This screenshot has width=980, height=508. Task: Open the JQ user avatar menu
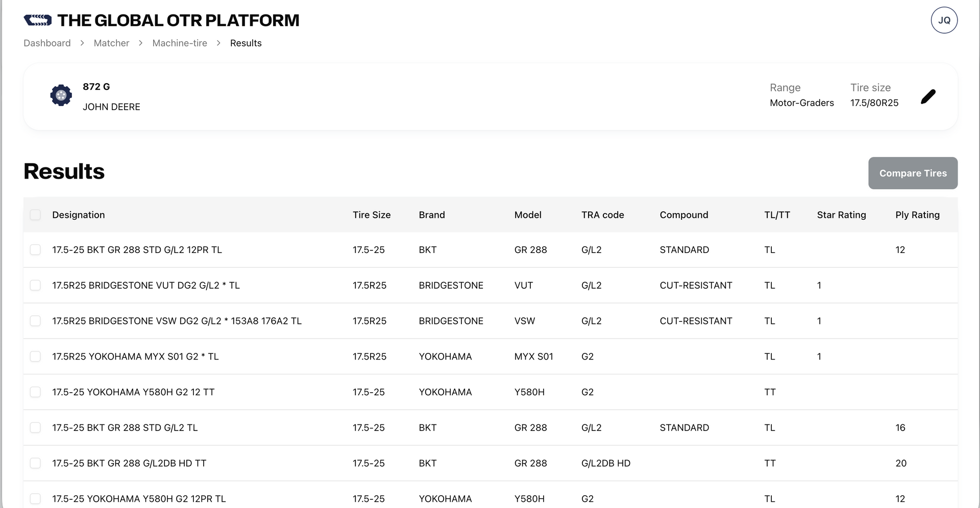[x=944, y=20]
